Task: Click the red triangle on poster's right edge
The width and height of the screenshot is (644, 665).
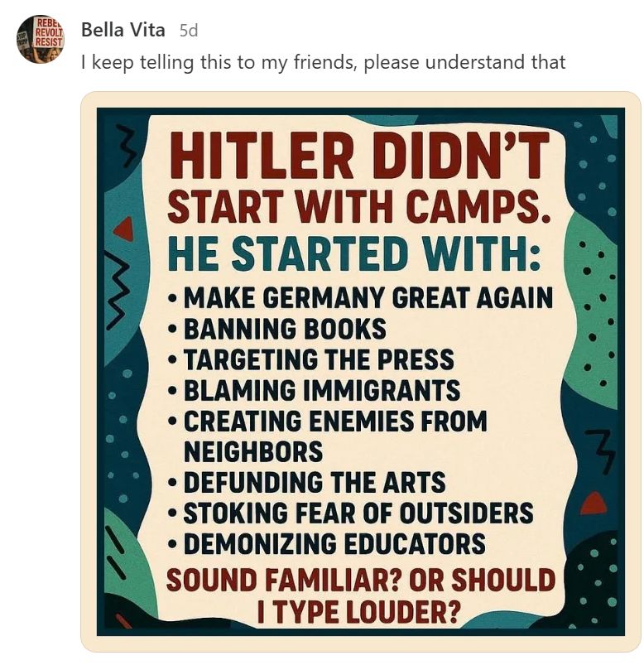Action: coord(594,504)
